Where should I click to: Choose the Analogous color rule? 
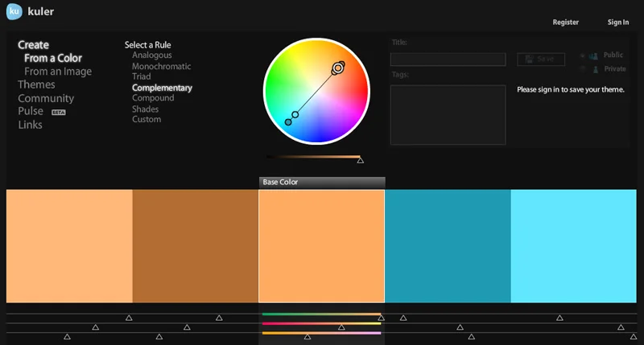point(151,55)
